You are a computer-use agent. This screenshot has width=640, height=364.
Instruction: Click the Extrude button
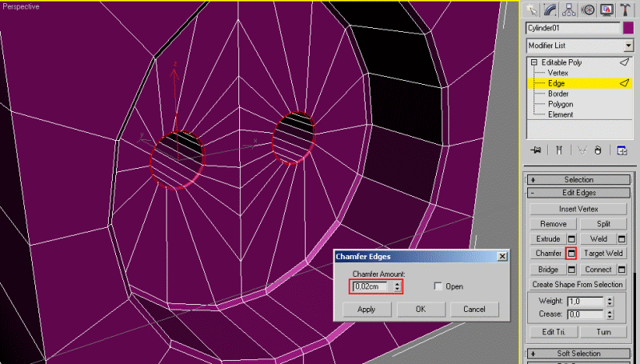tap(548, 238)
